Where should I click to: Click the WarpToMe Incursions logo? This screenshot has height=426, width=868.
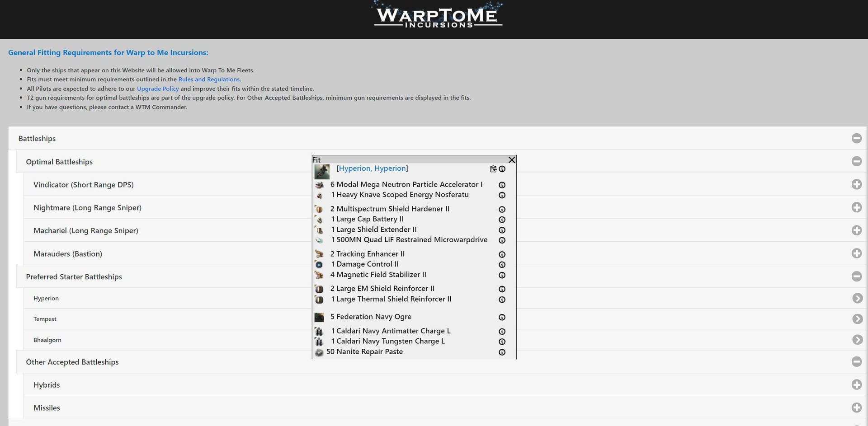(438, 16)
